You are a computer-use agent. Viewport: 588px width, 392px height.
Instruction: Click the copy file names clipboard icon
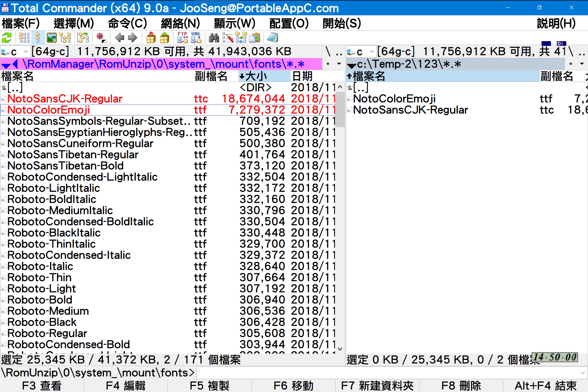(x=254, y=38)
